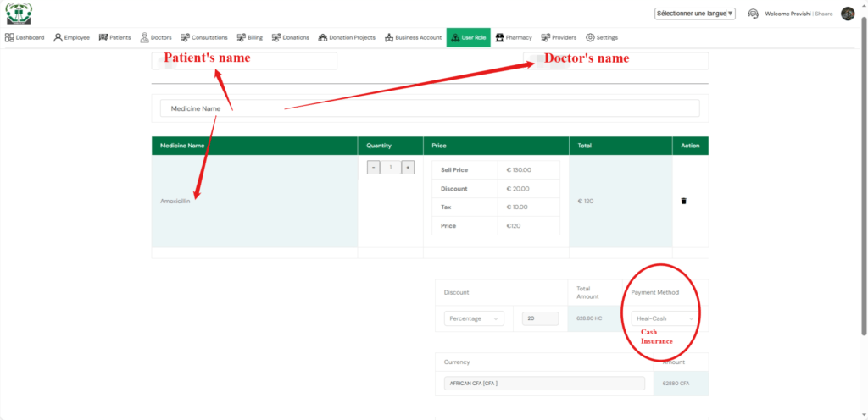Click the Medicine Name search field
Screen dimensions: 868x420
pyautogui.click(x=430, y=108)
